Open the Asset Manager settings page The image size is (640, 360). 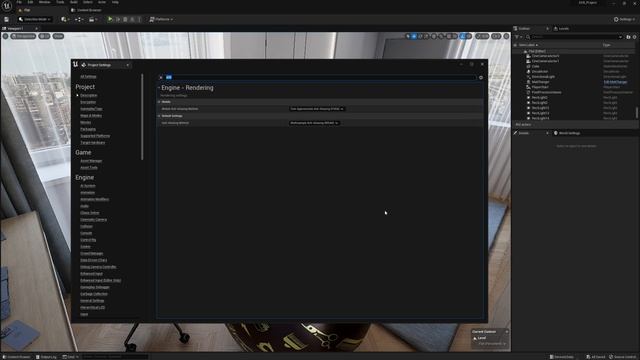coord(91,161)
